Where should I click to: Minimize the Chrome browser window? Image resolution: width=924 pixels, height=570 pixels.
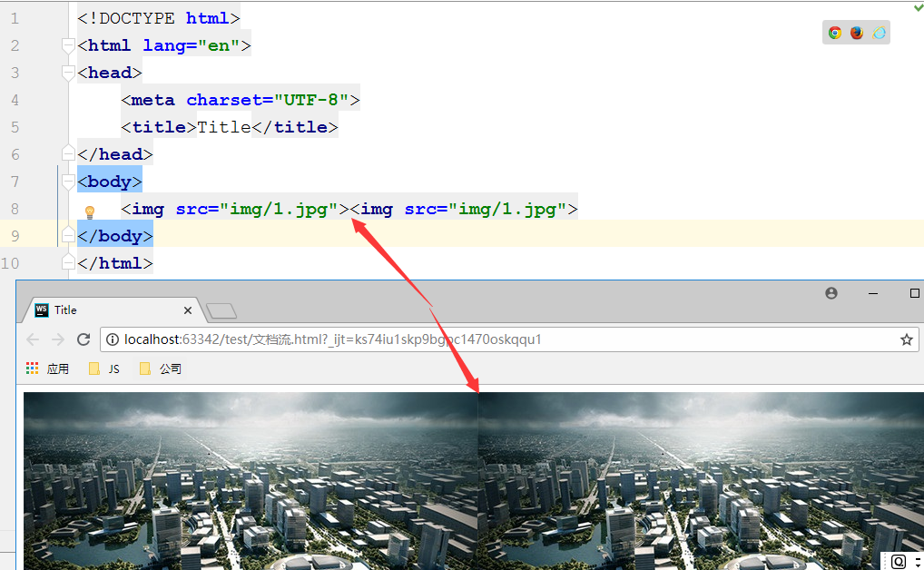coord(873,293)
